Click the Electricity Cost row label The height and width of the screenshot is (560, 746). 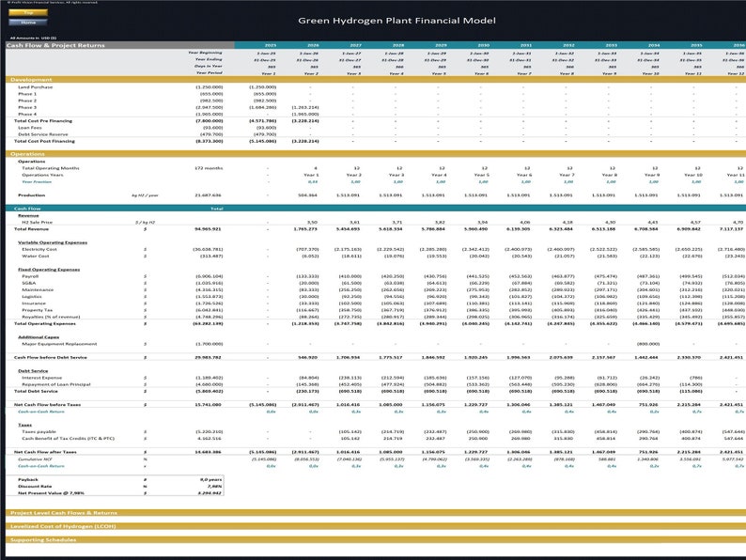[39, 249]
